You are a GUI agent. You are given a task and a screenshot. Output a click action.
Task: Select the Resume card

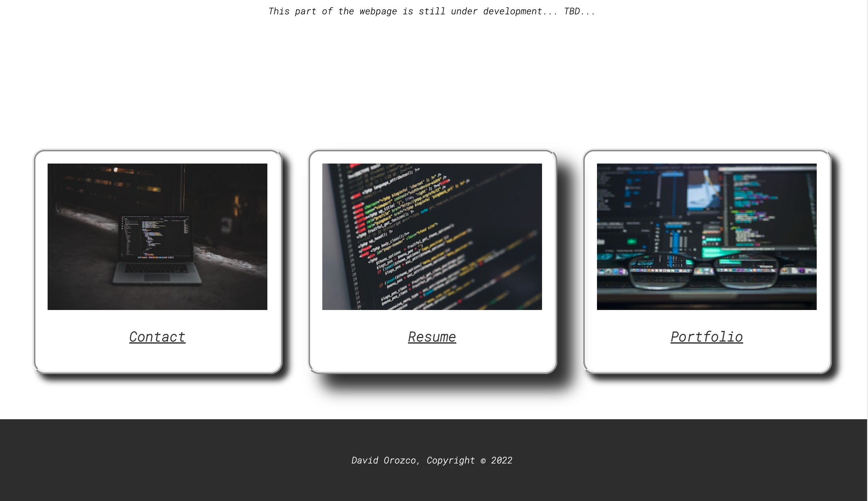click(432, 265)
